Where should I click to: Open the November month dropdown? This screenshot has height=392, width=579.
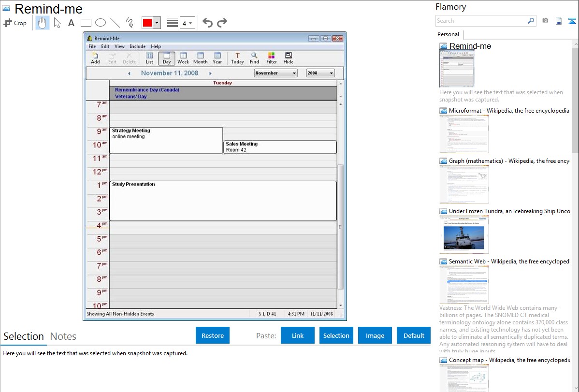click(x=276, y=73)
